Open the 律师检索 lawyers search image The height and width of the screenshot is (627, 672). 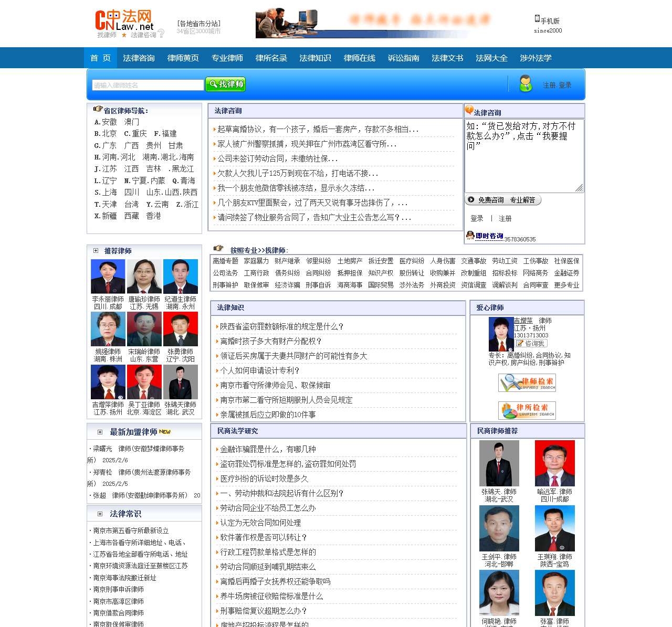[527, 382]
